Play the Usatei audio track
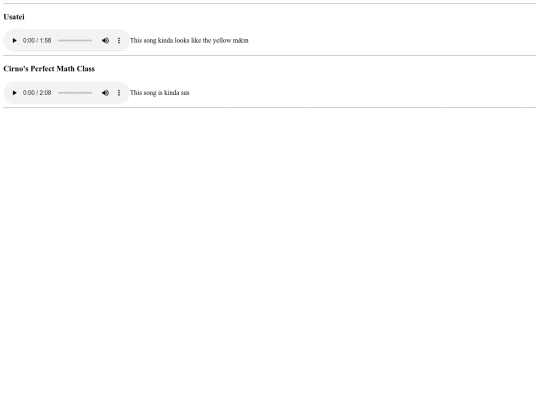This screenshot has width=540, height=405. coord(14,41)
